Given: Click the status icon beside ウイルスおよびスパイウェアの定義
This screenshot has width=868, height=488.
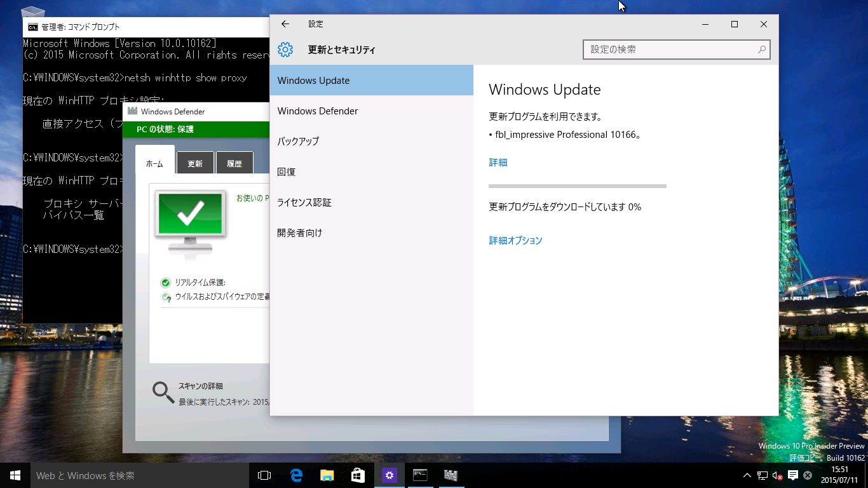Looking at the screenshot, I should (x=166, y=297).
